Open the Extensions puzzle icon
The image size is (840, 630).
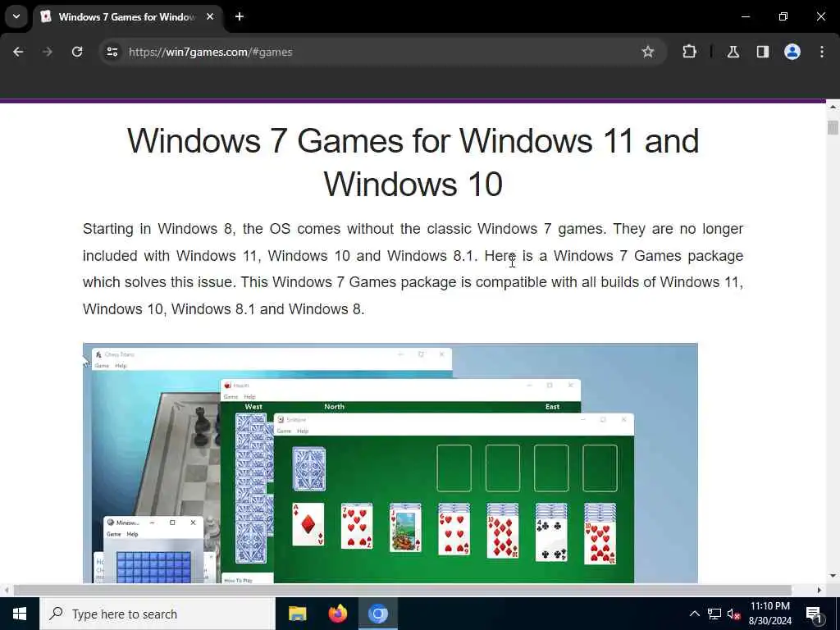click(x=689, y=52)
